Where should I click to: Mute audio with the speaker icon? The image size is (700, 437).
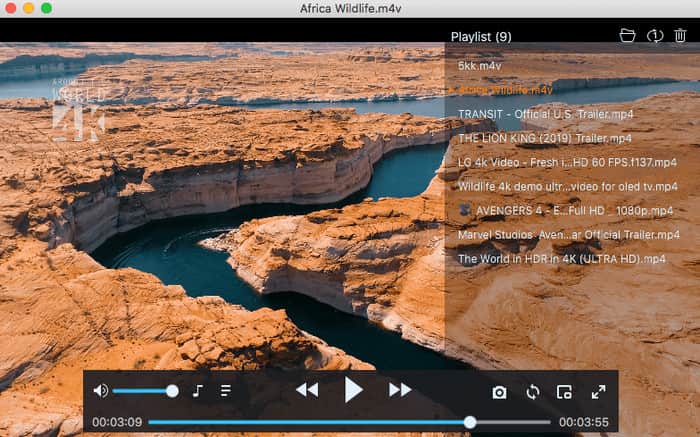(100, 391)
